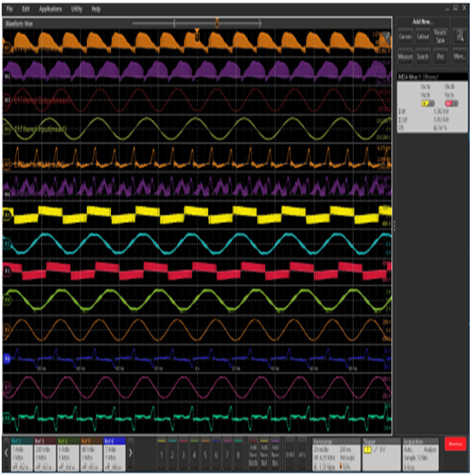The image size is (474, 476).
Task: Select the olive FFT filtered input waveform handle
Action: 8,130
